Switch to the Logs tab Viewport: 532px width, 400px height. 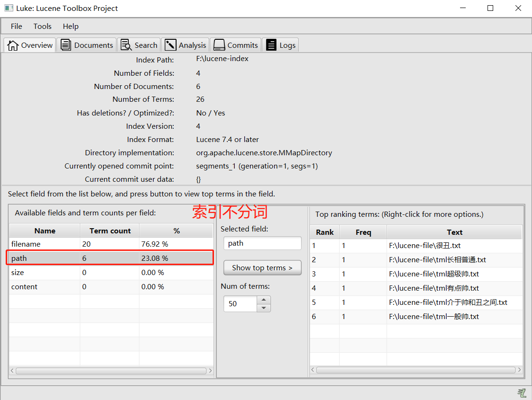tap(280, 45)
